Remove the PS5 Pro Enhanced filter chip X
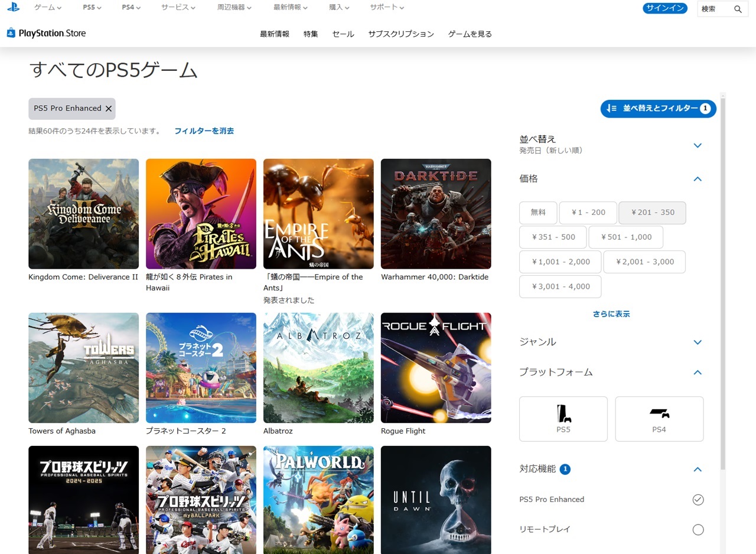Viewport: 756px width, 554px height. pyautogui.click(x=109, y=109)
